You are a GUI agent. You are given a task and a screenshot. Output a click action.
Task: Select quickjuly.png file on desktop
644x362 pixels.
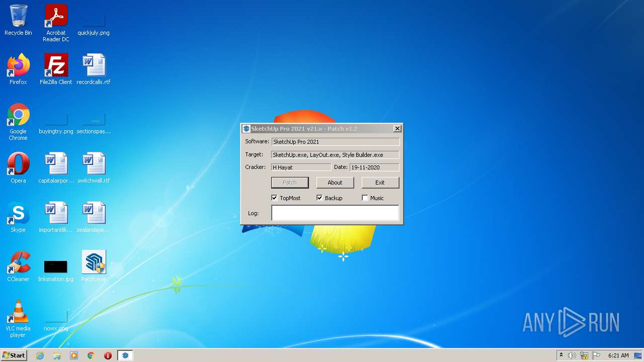[94, 23]
